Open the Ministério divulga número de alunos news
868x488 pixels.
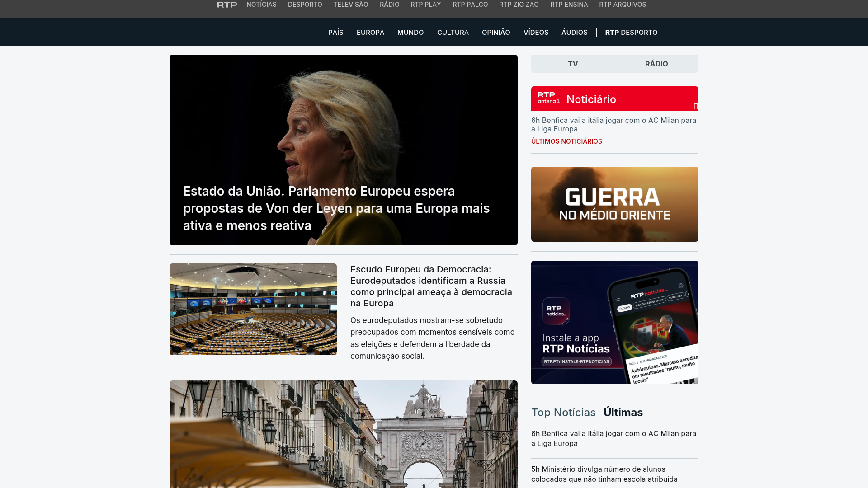point(604,474)
